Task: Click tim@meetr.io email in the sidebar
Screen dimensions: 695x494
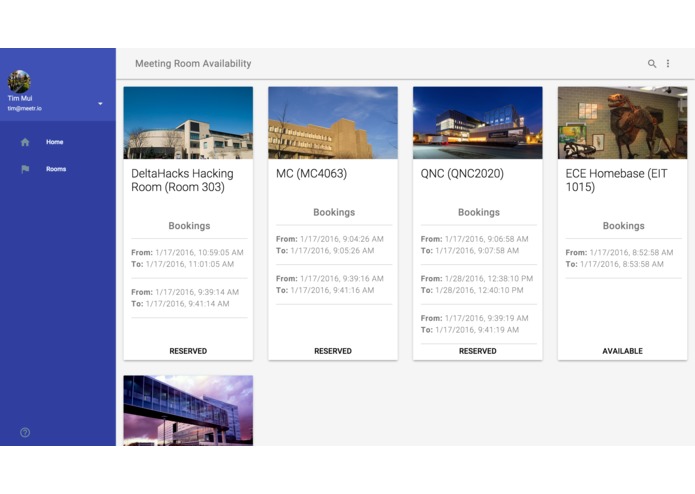Action: pos(24,108)
